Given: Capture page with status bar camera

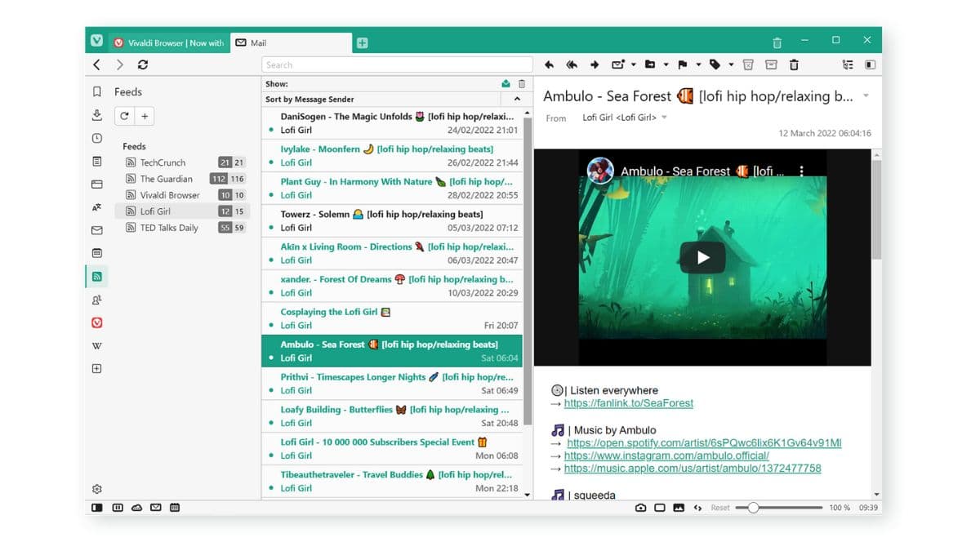Looking at the screenshot, I should pos(641,508).
